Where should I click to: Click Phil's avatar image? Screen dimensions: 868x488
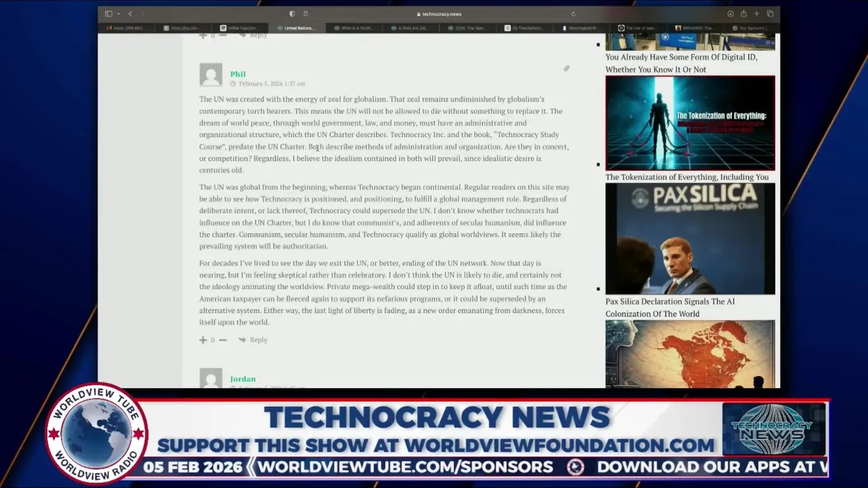(x=211, y=75)
